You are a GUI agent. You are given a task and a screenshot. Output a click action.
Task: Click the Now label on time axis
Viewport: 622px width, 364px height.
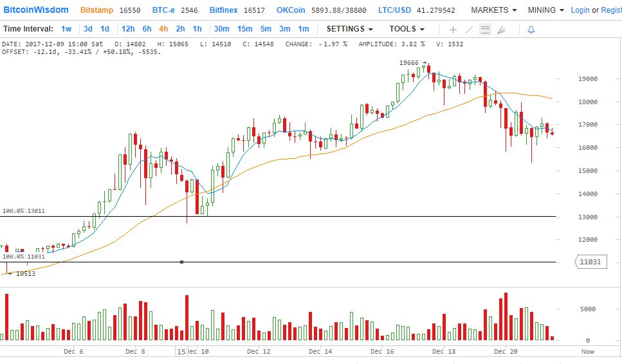(587, 352)
